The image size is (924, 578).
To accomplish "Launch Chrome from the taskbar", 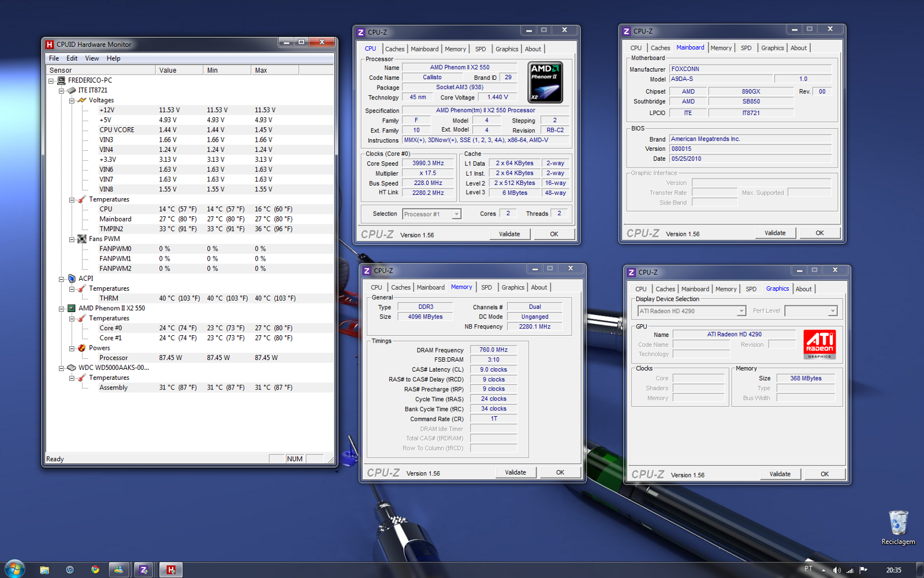I will (95, 570).
